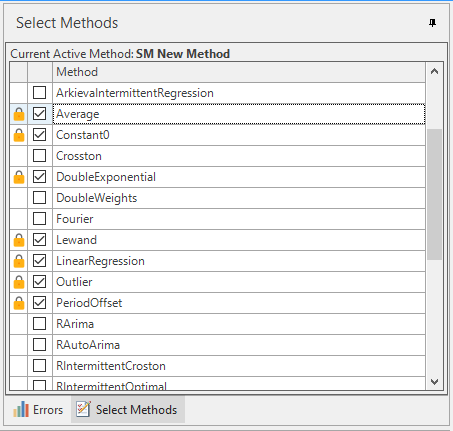Click the Method column header
Image resolution: width=453 pixels, height=431 pixels.
coord(239,72)
